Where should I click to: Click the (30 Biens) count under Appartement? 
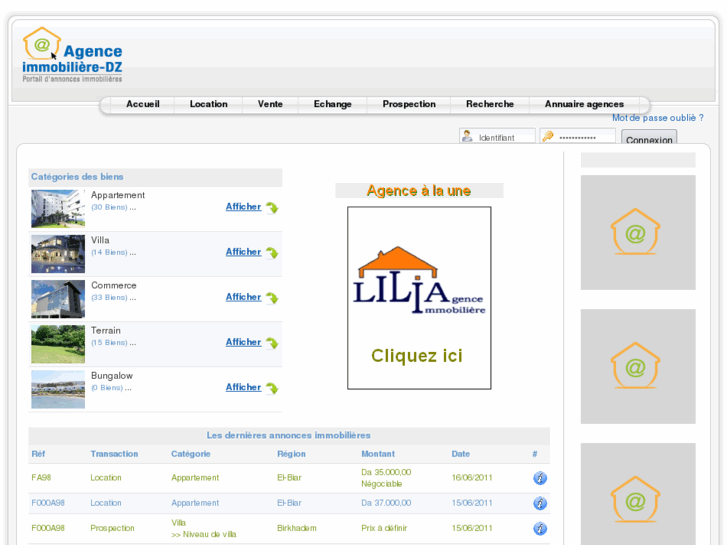(x=109, y=207)
